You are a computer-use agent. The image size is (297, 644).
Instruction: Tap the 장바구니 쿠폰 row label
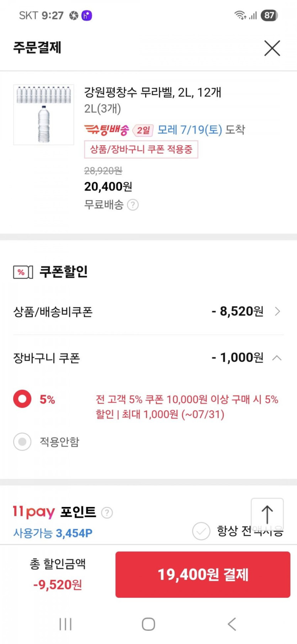pos(47,358)
